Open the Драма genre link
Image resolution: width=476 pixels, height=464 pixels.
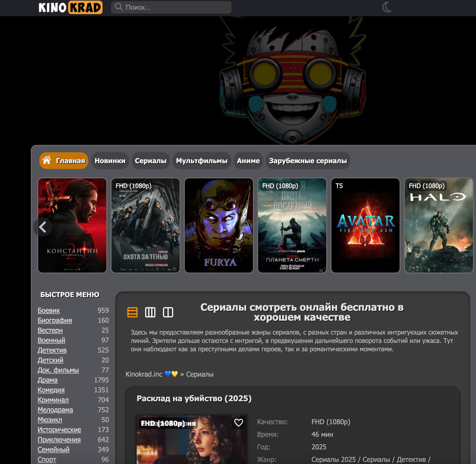click(48, 380)
